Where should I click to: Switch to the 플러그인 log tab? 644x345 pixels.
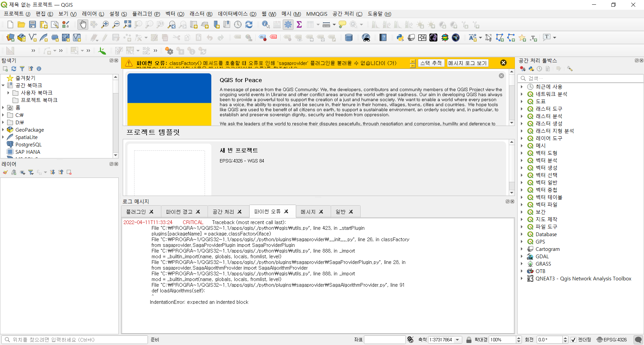click(x=136, y=212)
